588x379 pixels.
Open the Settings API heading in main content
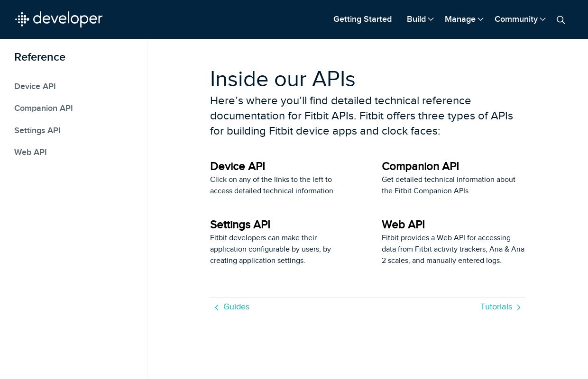click(x=240, y=225)
